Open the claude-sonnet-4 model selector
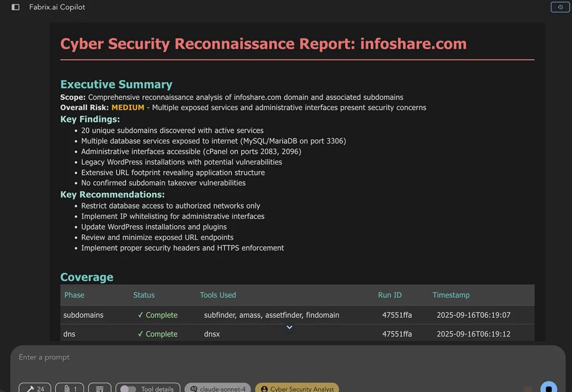The width and height of the screenshot is (572, 392). 218,389
